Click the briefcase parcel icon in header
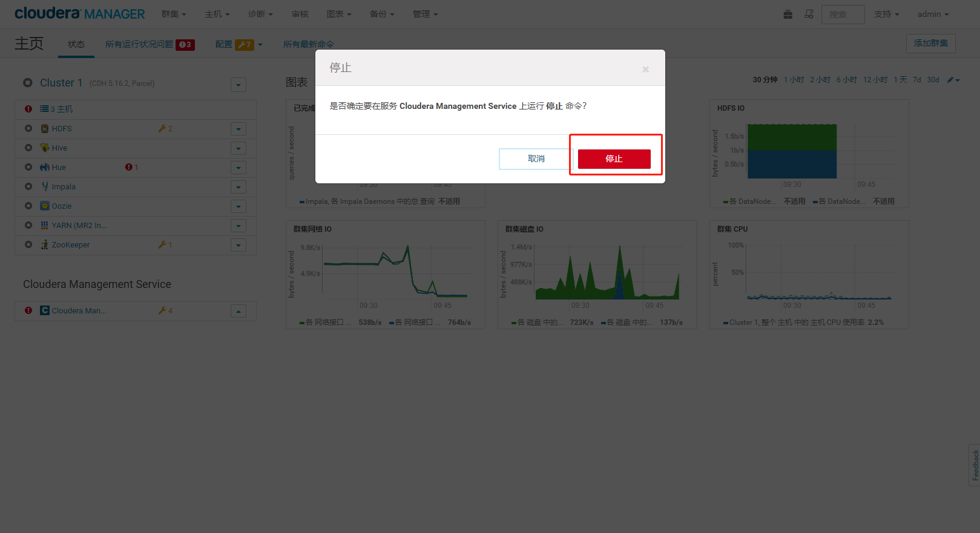The width and height of the screenshot is (980, 533). pyautogui.click(x=788, y=14)
